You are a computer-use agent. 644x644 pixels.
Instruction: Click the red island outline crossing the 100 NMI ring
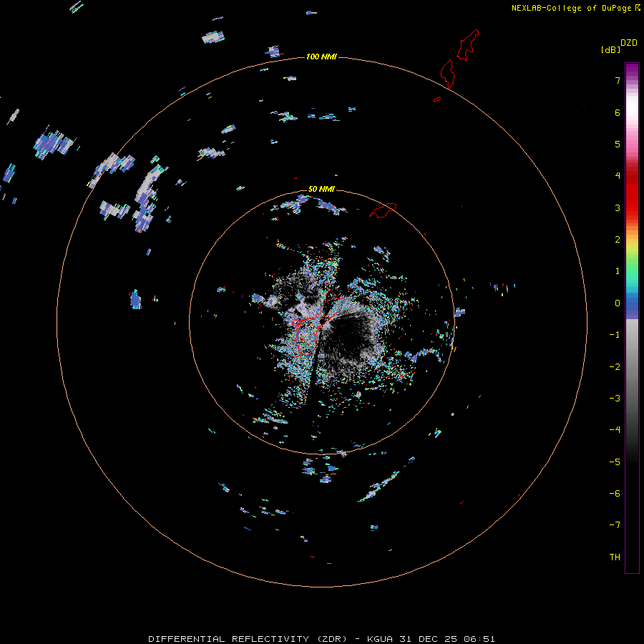coord(447,74)
